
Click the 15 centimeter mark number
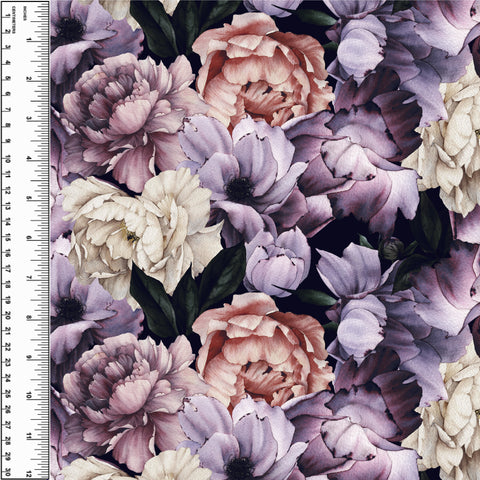(7, 237)
